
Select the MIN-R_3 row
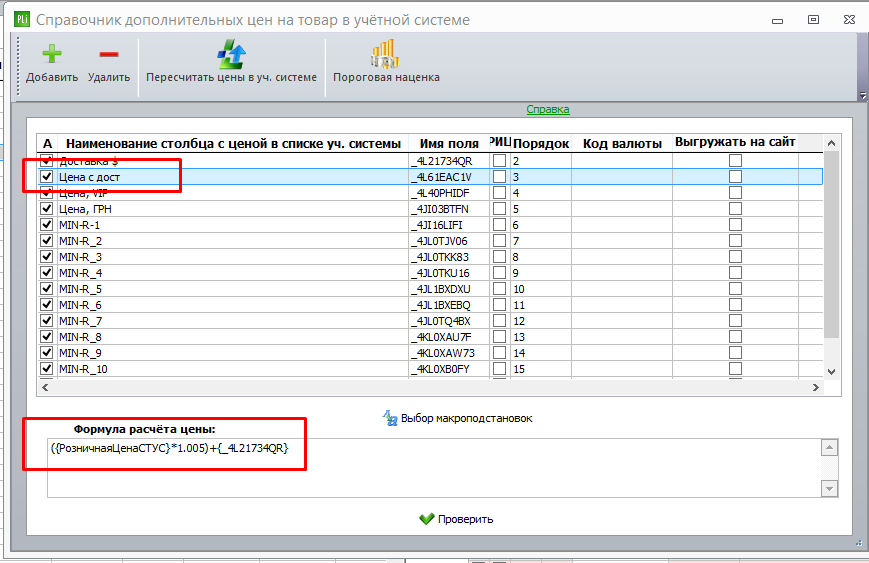[x=80, y=257]
